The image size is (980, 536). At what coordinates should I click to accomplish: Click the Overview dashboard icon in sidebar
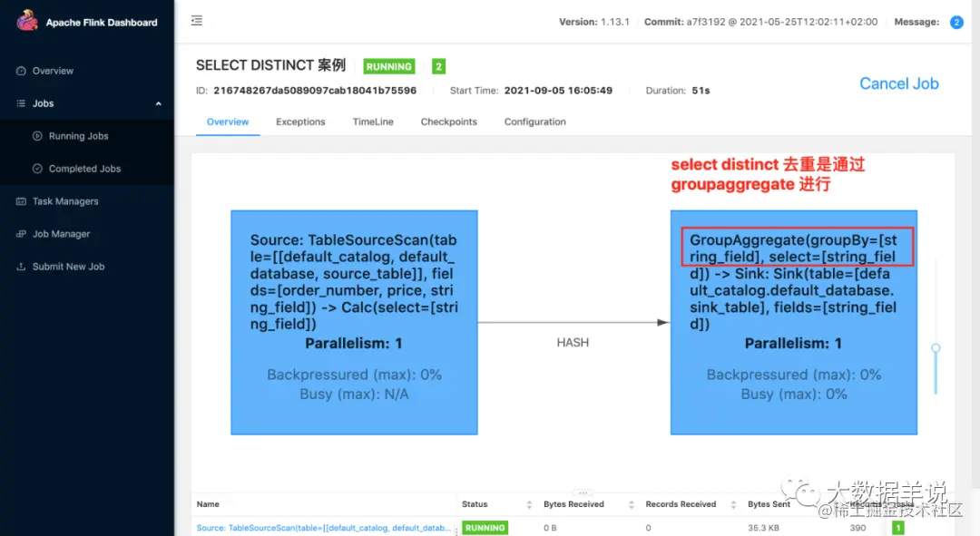pos(21,71)
